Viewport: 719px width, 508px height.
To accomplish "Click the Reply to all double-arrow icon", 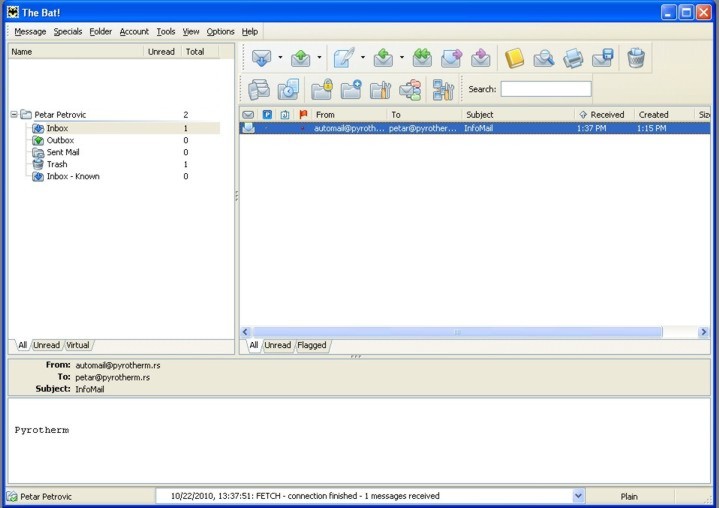I will pyautogui.click(x=422, y=58).
